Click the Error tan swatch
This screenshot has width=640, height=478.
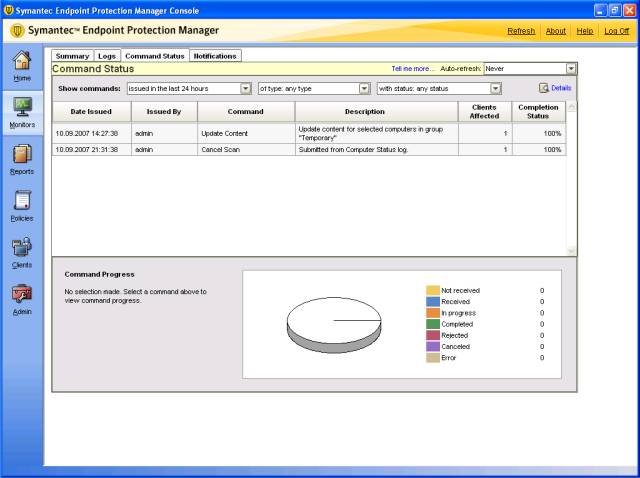[x=433, y=358]
